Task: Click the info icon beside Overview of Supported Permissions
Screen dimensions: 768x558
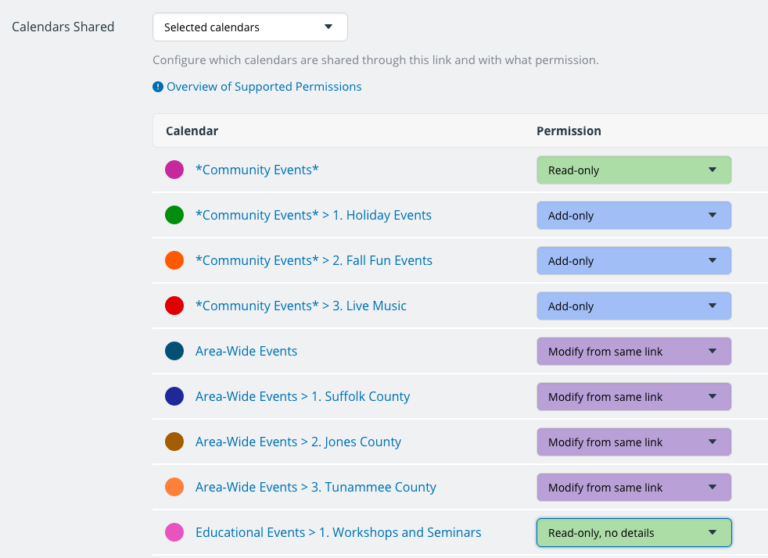Action: (158, 87)
